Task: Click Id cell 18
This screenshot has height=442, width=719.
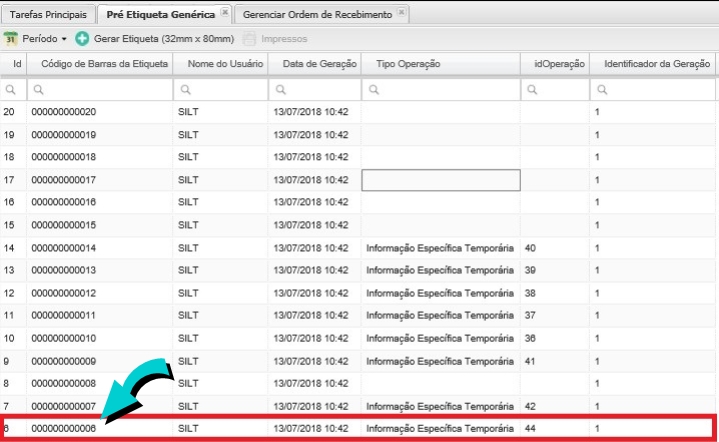Action: pyautogui.click(x=9, y=157)
